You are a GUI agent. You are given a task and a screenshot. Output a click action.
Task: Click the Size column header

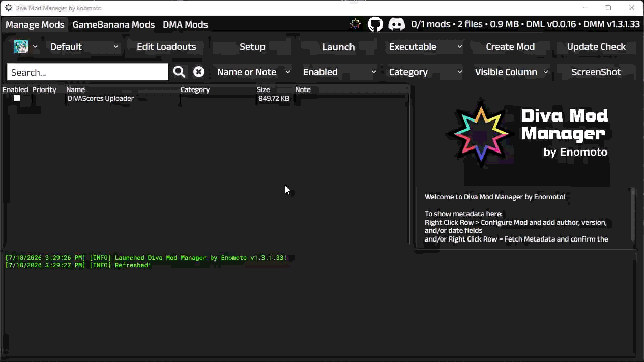263,89
